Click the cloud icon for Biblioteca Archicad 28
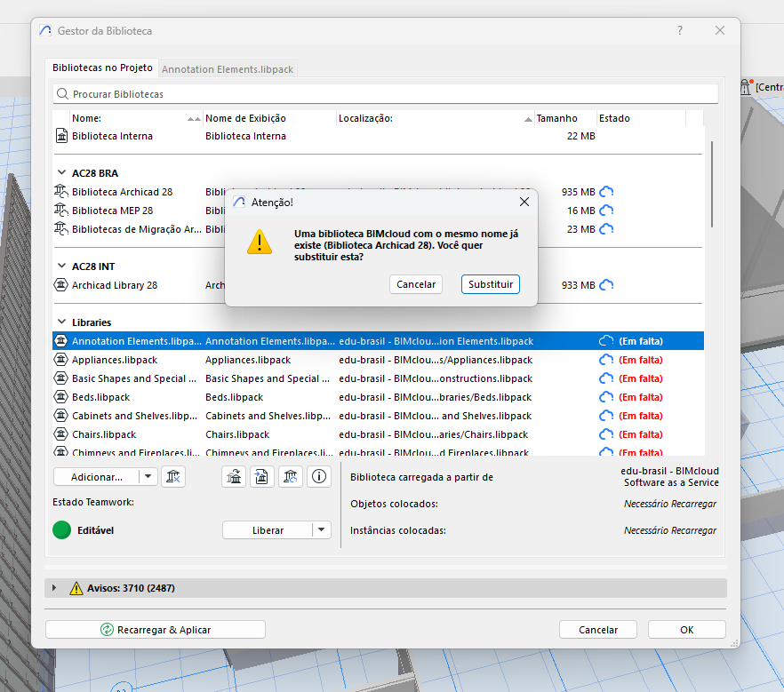This screenshot has width=784, height=692. point(606,192)
